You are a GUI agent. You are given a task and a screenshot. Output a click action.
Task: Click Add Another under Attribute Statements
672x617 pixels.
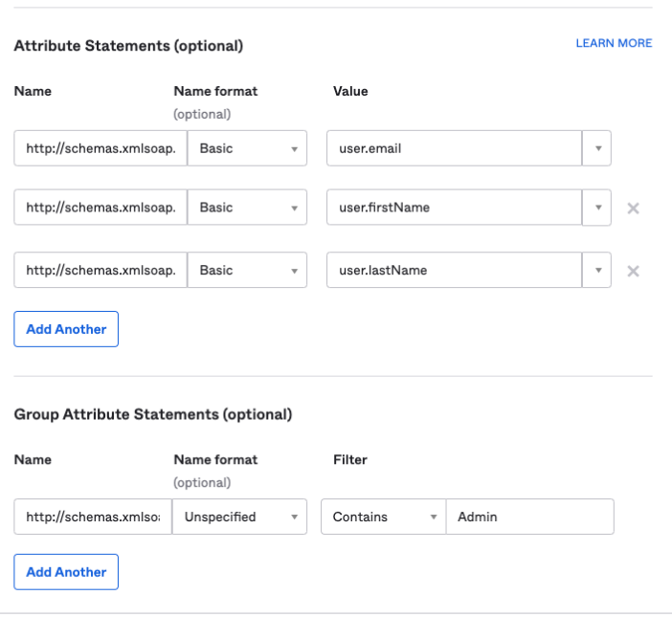66,329
